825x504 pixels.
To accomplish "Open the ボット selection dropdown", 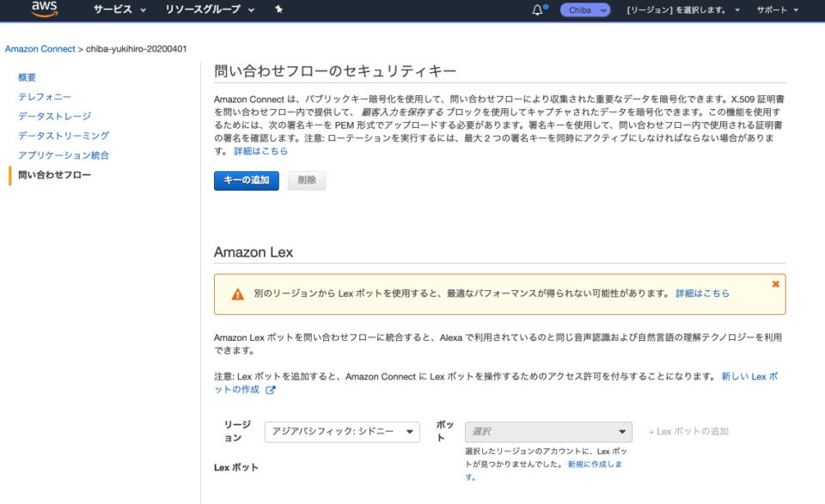I will pyautogui.click(x=548, y=432).
